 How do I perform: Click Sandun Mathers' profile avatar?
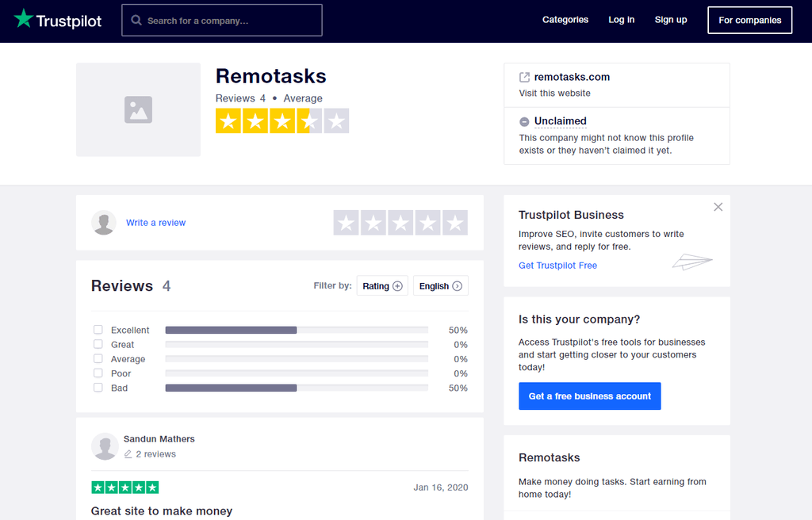[105, 446]
